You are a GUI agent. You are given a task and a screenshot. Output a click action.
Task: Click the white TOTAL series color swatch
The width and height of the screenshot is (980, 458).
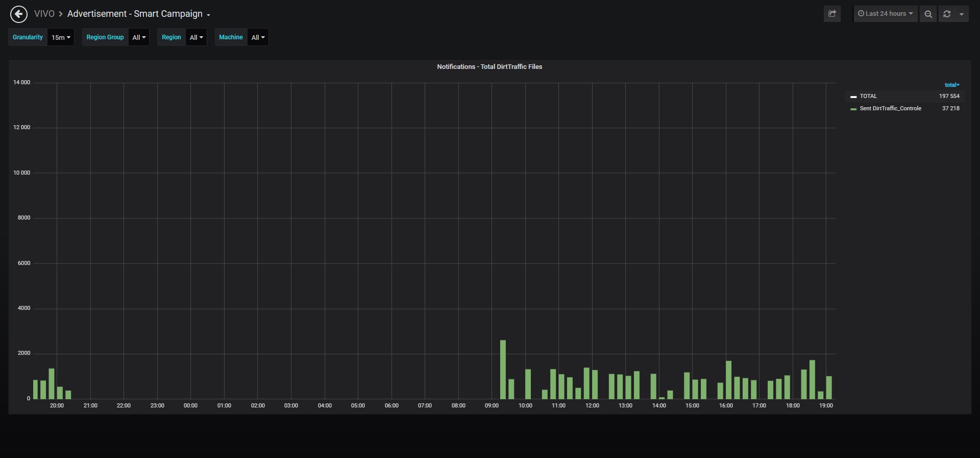(x=853, y=97)
